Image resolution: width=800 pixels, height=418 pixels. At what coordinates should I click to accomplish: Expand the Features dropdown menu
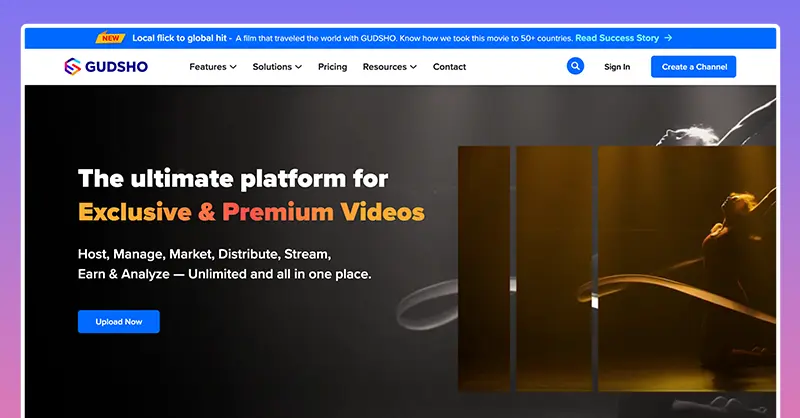click(x=213, y=67)
